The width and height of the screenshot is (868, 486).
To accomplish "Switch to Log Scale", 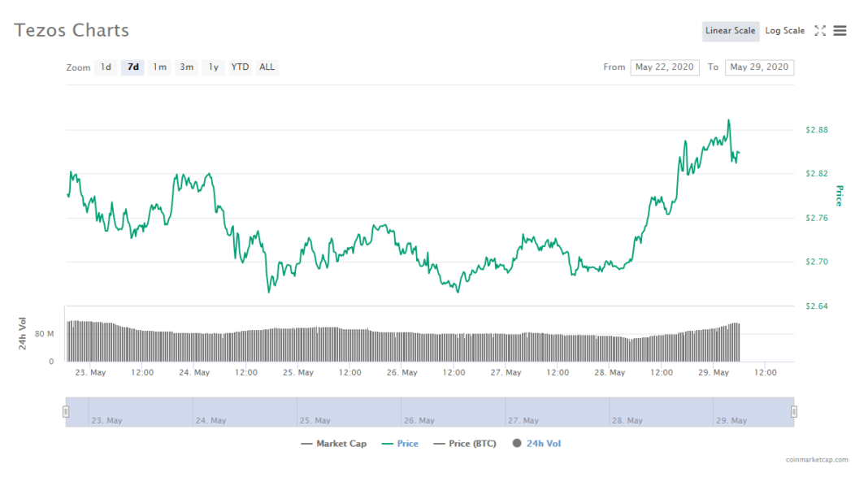I will click(784, 31).
